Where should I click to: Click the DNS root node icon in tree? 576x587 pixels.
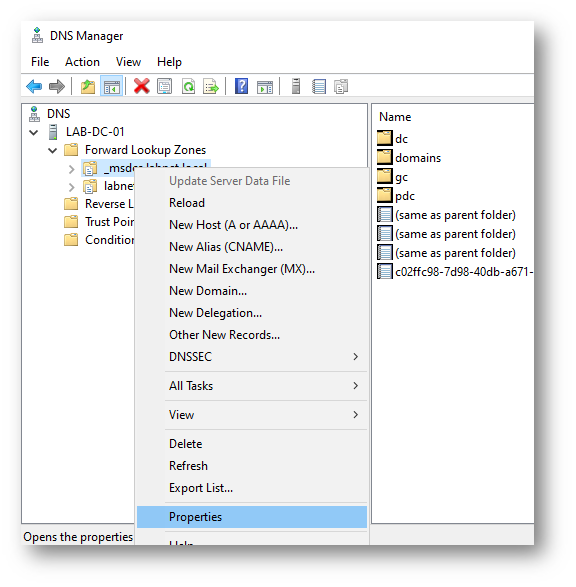[34, 114]
